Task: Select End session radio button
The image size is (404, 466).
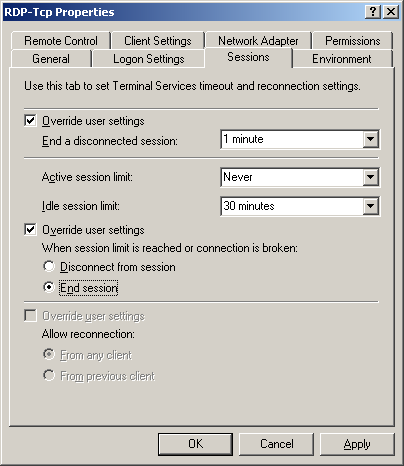Action: (x=49, y=287)
